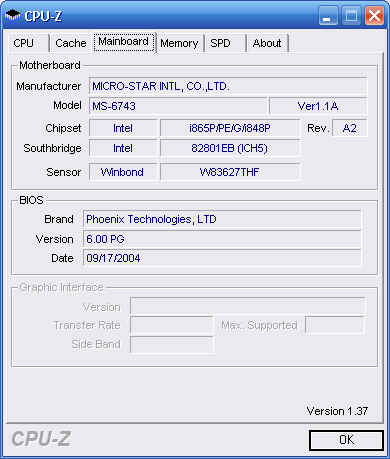390x459 pixels.
Task: Click the Ver1.1A model revision field
Action: tap(318, 106)
